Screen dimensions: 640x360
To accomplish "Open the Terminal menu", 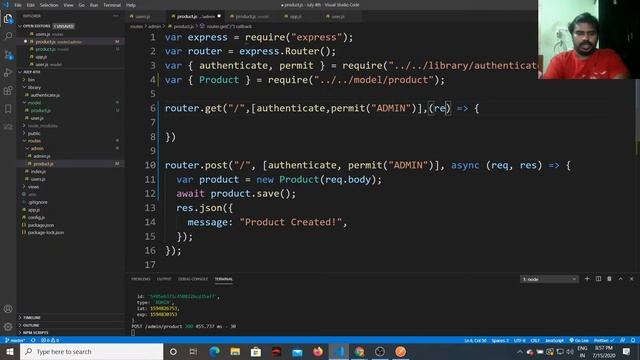I will (112, 5).
